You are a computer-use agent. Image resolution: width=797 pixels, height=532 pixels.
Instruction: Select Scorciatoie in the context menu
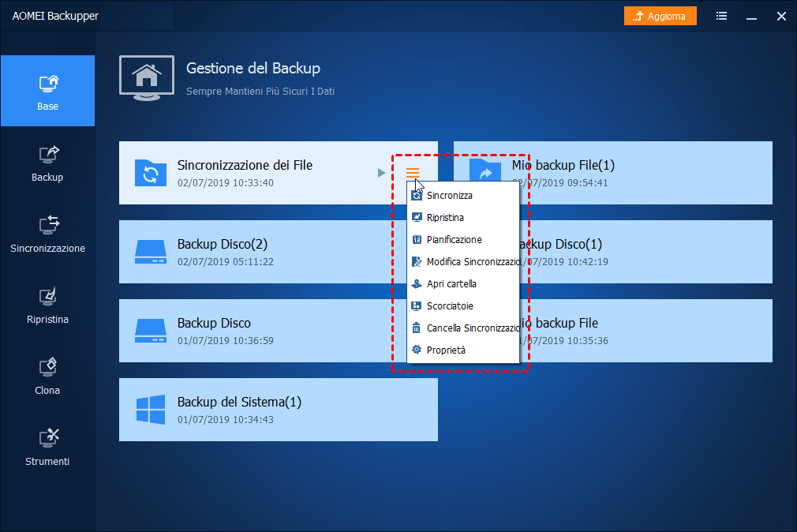[463, 306]
